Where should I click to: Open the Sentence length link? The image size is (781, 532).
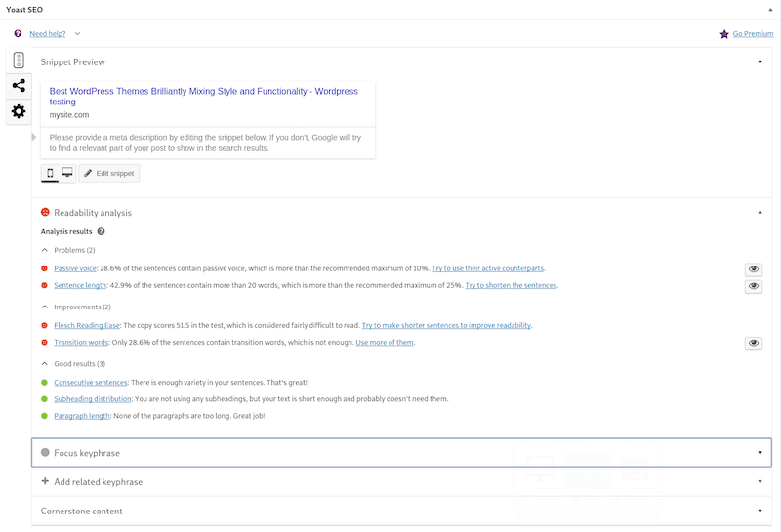[x=80, y=285]
